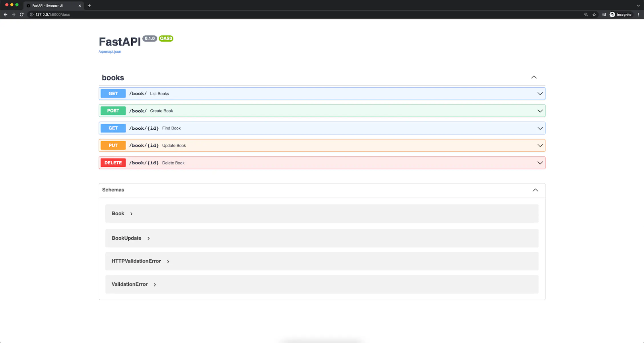Click the books tag heading
The height and width of the screenshot is (343, 644).
coord(113,78)
